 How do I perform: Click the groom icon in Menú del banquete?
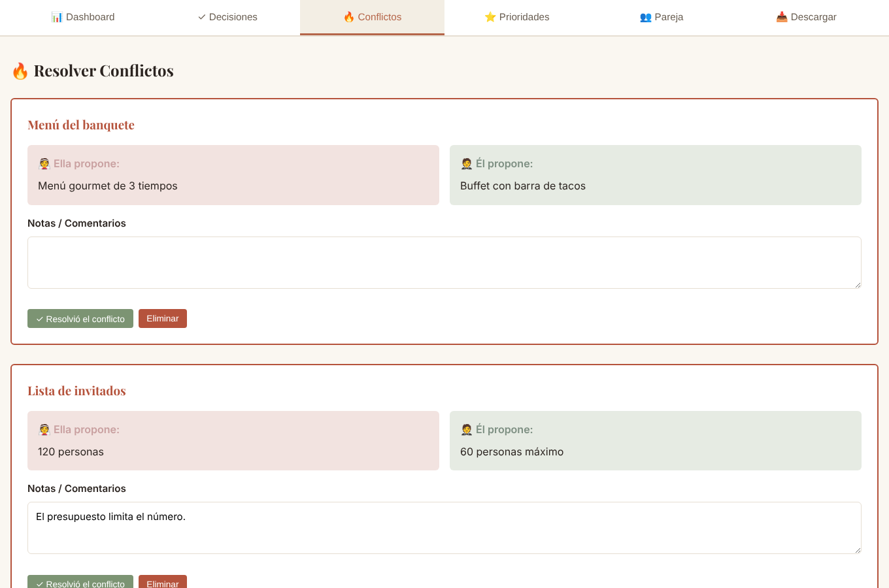467,164
